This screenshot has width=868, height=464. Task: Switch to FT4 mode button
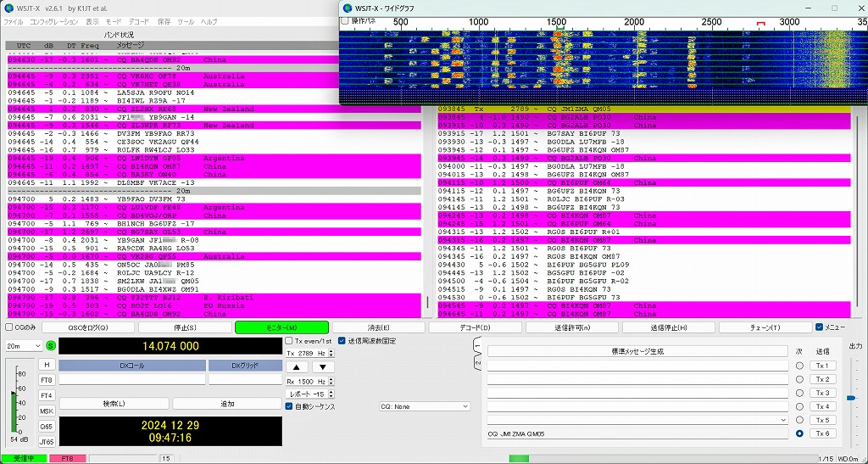coord(47,396)
